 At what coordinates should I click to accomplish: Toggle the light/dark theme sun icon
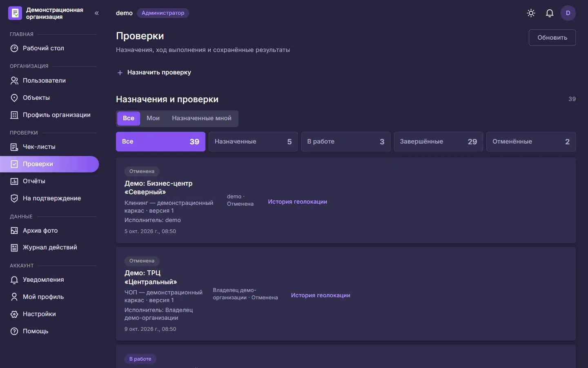click(531, 13)
